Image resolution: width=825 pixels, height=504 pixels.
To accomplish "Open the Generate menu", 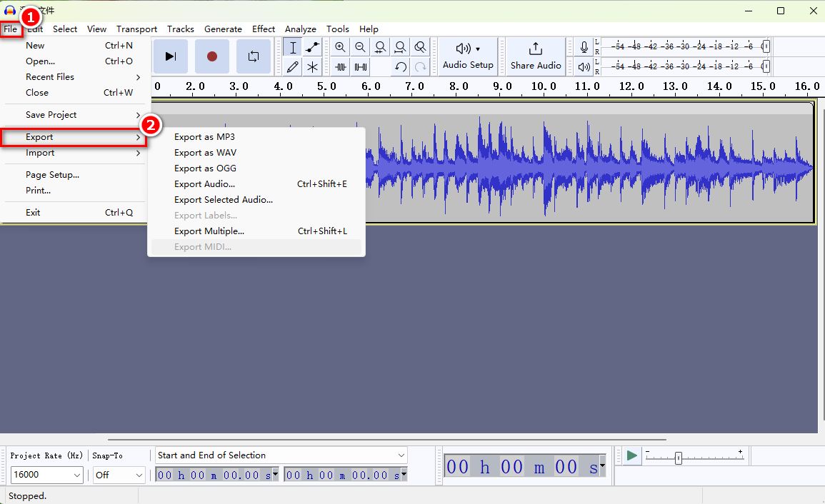I will point(223,29).
